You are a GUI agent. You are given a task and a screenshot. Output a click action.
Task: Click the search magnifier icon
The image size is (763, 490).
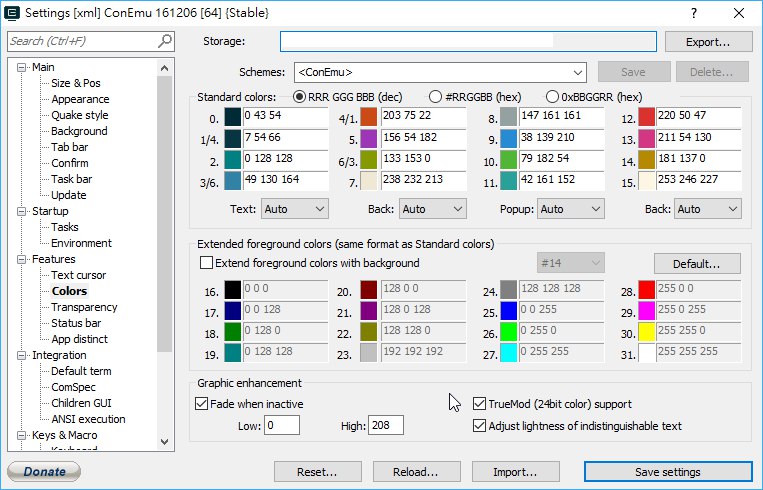point(165,41)
